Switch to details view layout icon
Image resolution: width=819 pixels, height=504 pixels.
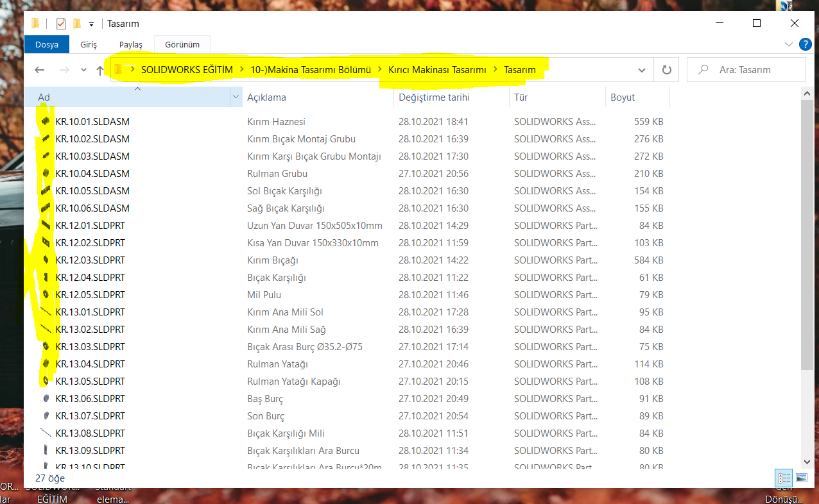[x=784, y=478]
